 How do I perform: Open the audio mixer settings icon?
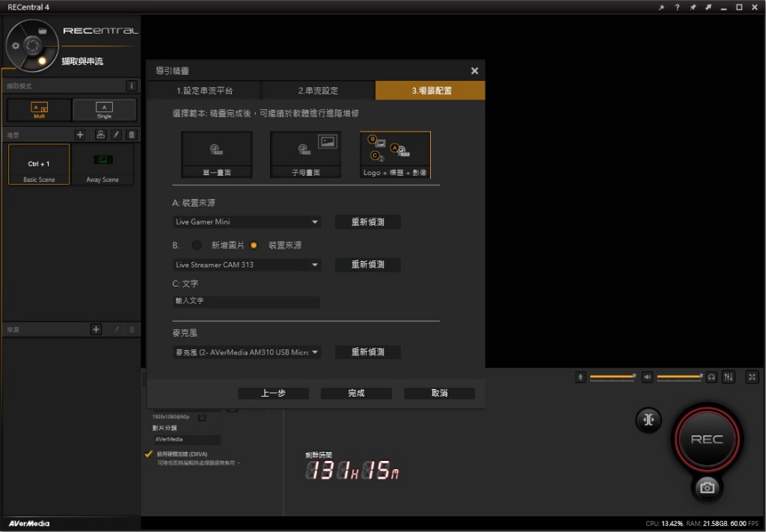click(x=729, y=377)
